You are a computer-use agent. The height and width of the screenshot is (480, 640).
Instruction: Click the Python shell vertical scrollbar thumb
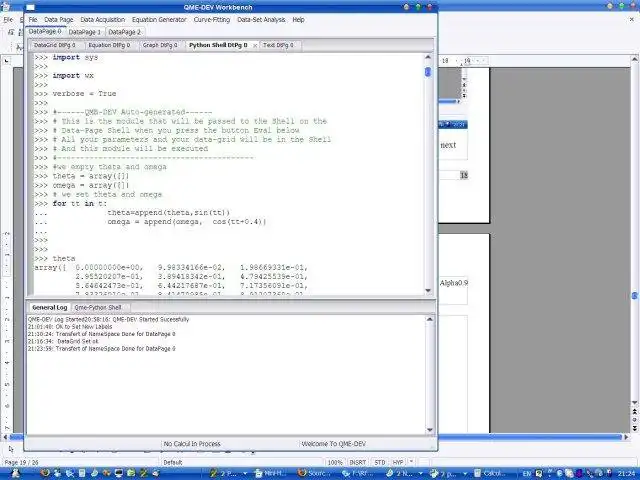point(428,72)
